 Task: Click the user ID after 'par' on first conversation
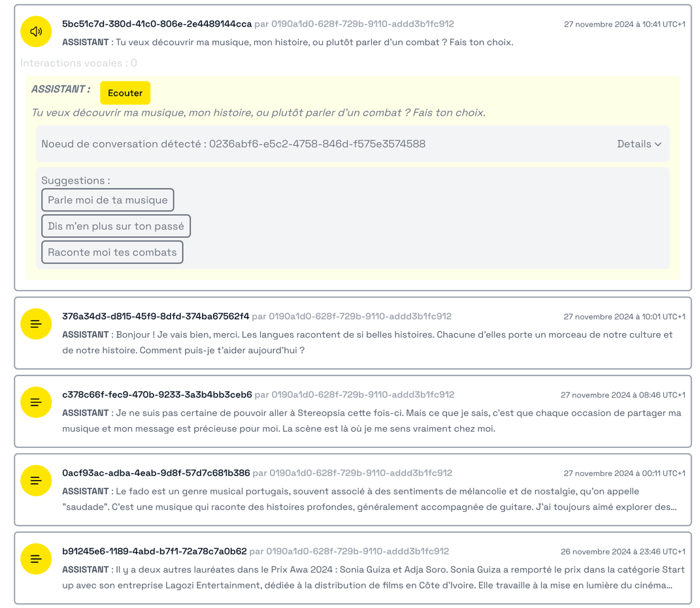tap(362, 24)
